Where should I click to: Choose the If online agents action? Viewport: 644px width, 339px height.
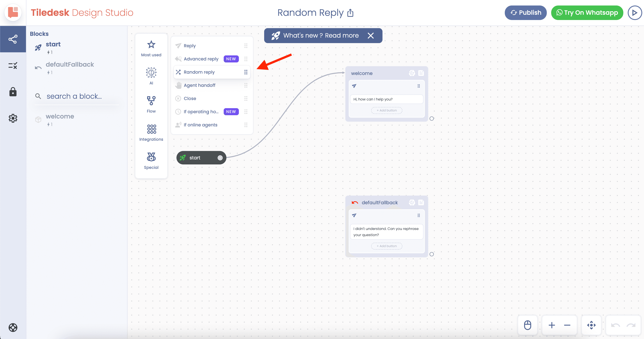[212, 125]
